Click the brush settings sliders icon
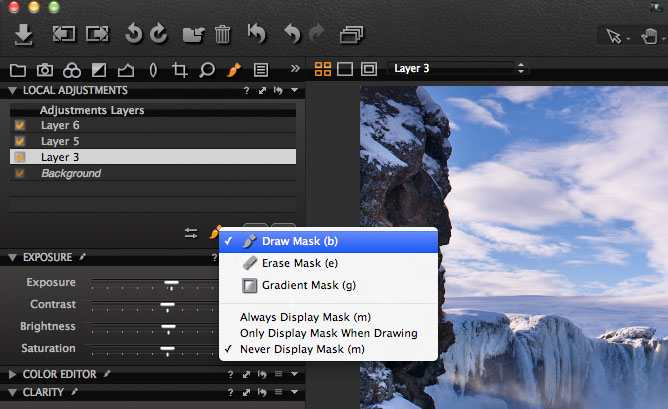This screenshot has height=409, width=668. (x=191, y=233)
